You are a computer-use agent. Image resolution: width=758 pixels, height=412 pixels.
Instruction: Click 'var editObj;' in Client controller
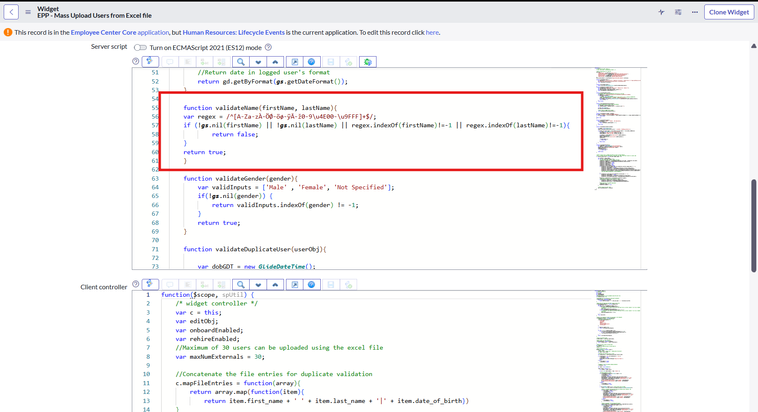click(197, 321)
